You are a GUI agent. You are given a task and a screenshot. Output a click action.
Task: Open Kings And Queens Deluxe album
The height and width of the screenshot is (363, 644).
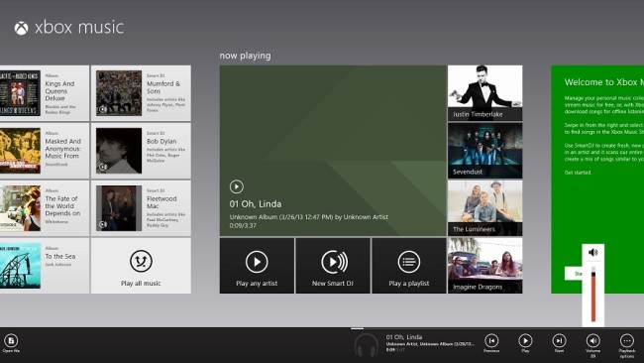click(45, 93)
